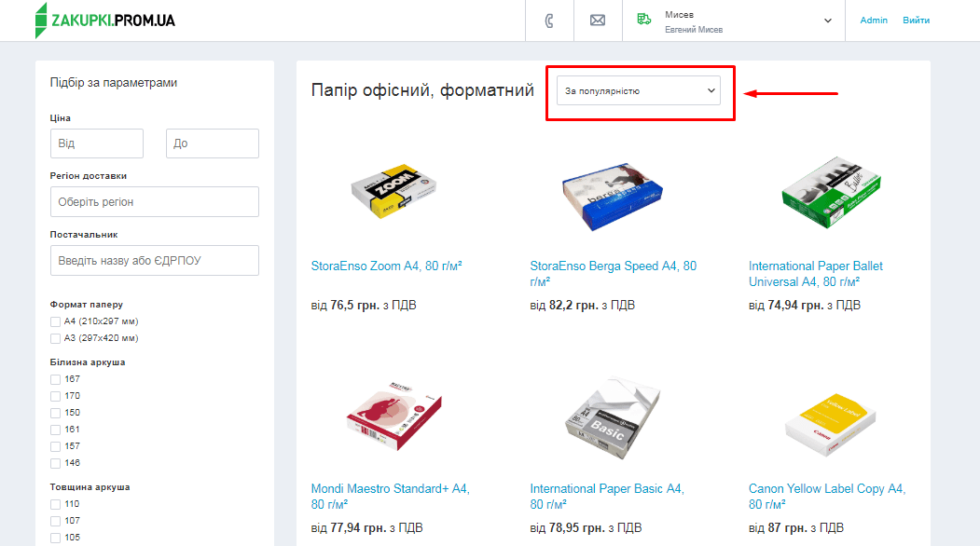This screenshot has width=980, height=546.
Task: Click the minimum price 'Від' input field
Action: point(97,143)
